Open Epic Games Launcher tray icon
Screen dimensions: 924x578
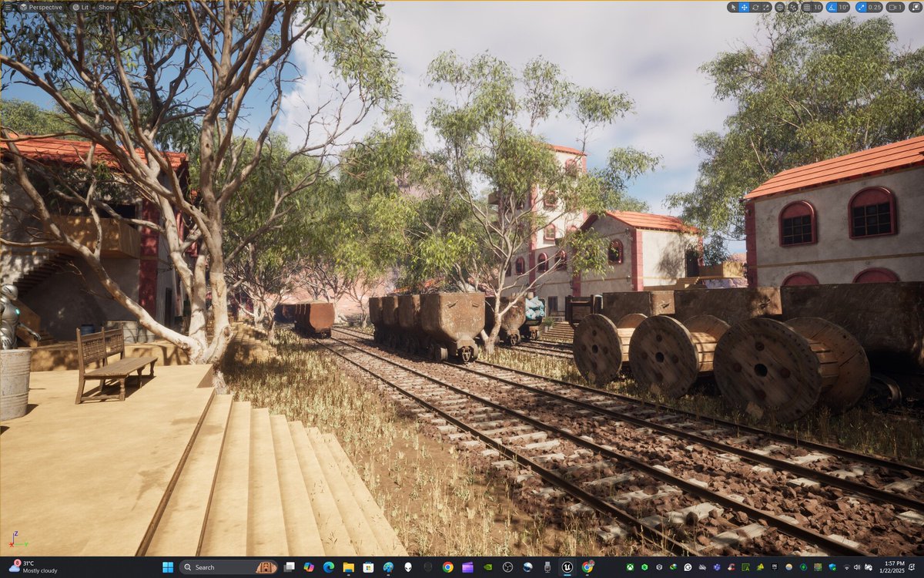click(775, 567)
